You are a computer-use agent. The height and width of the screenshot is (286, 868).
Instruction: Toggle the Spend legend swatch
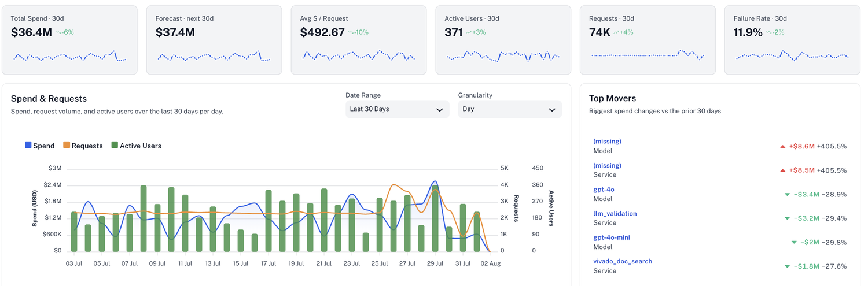pos(28,146)
